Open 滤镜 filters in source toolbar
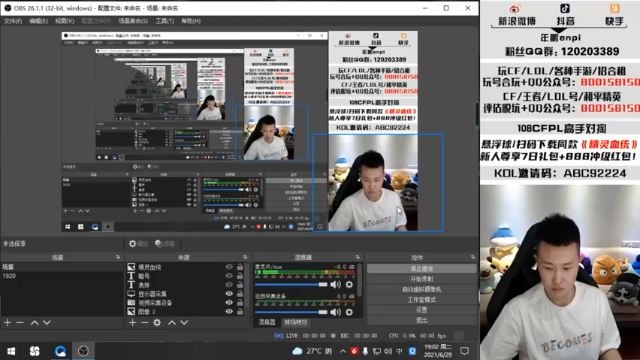 [x=165, y=244]
